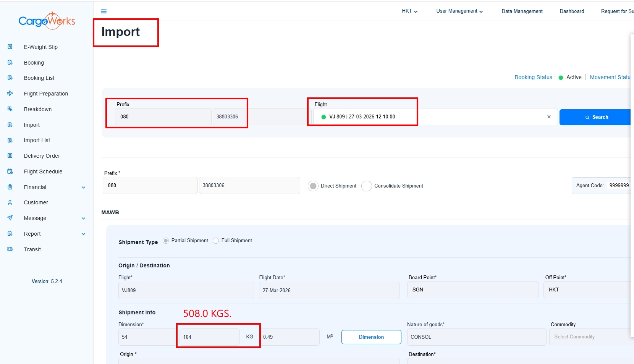Clear the Flight field with the X icon
The height and width of the screenshot is (364, 634).
(549, 117)
